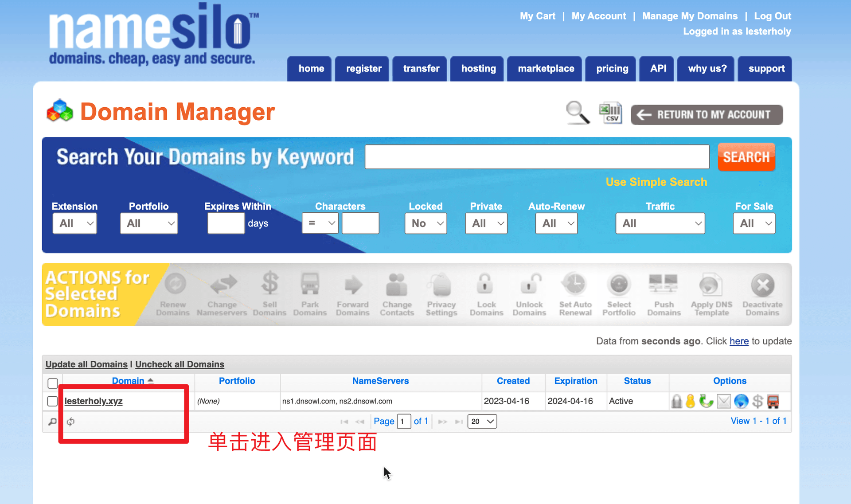Open the Auto-Renew filter dropdown
The height and width of the screenshot is (504, 851).
[x=556, y=223]
